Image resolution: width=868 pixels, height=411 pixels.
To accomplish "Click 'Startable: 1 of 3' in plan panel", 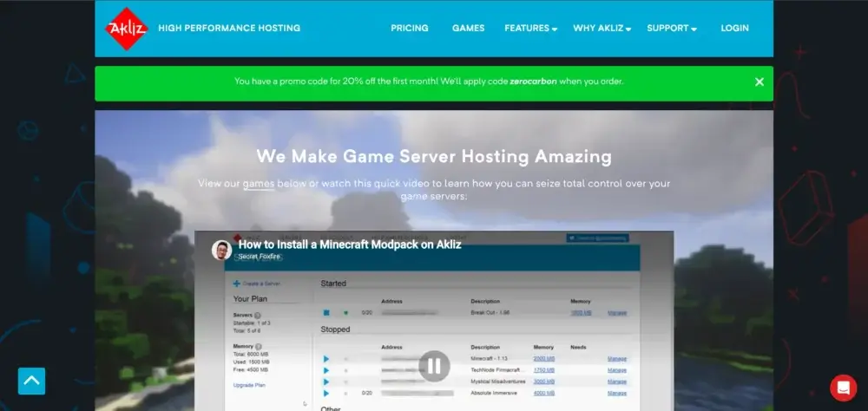I will [252, 323].
